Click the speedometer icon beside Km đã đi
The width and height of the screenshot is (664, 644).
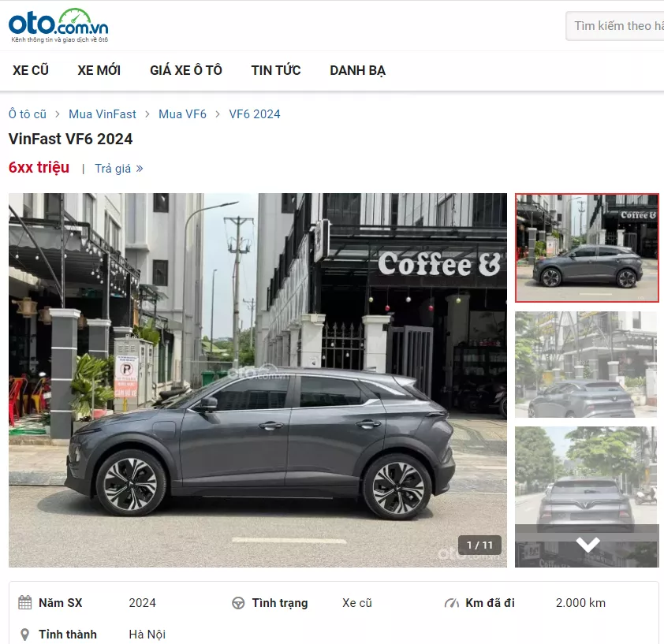click(x=452, y=603)
